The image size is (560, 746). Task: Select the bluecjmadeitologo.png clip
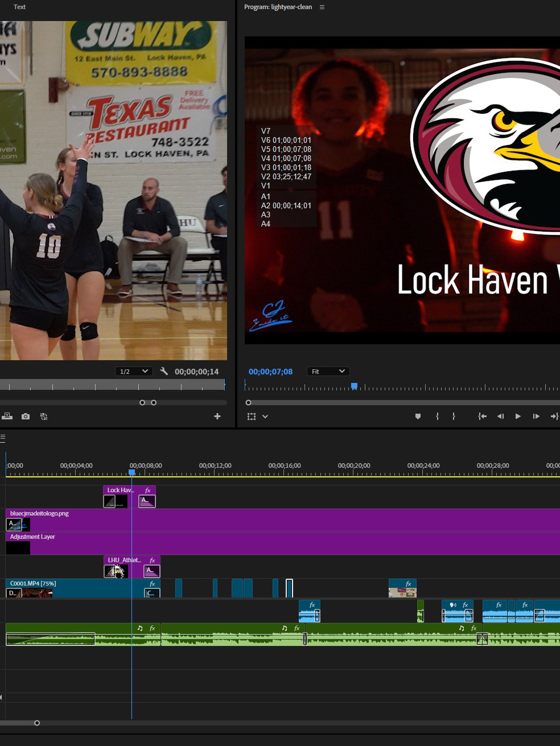coord(283,520)
